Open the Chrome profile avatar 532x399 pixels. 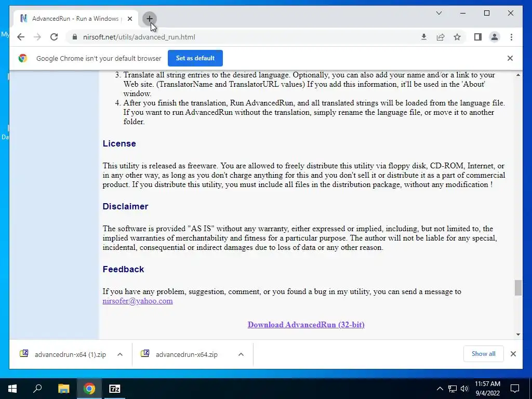tap(495, 37)
